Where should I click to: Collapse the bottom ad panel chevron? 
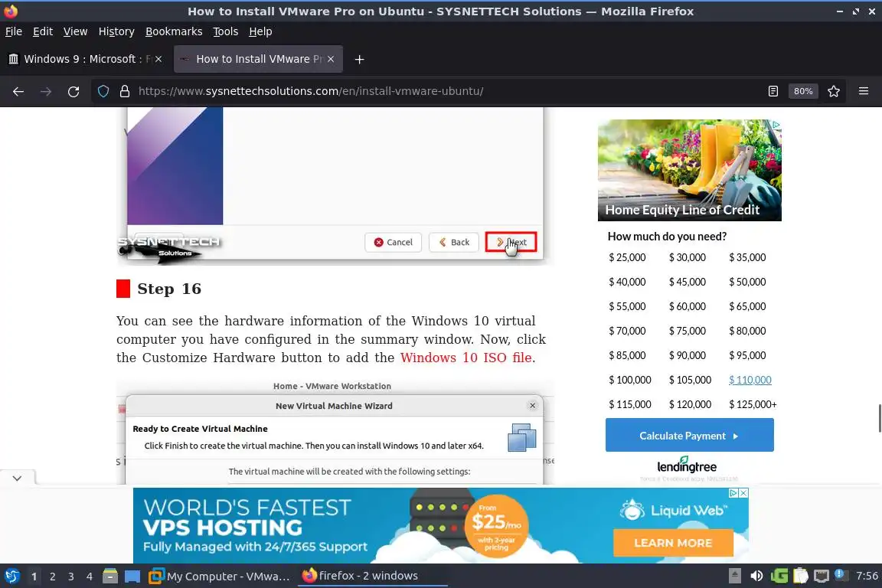tap(18, 479)
